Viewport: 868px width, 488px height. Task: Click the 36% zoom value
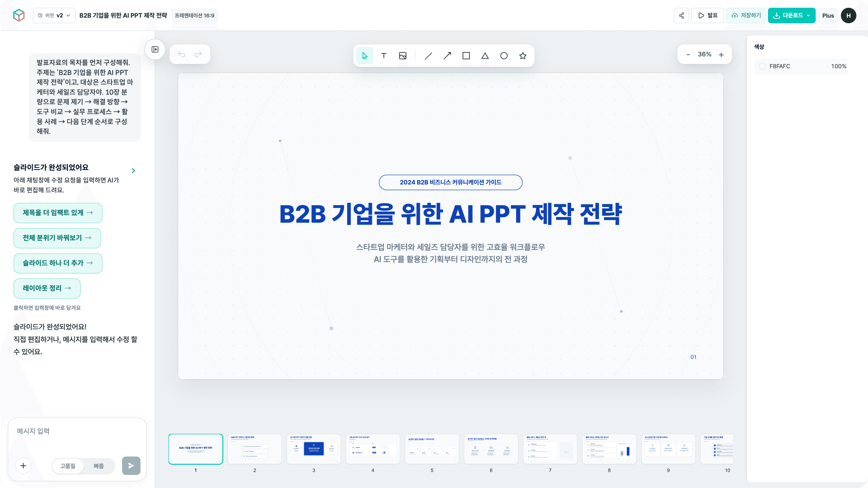(705, 54)
